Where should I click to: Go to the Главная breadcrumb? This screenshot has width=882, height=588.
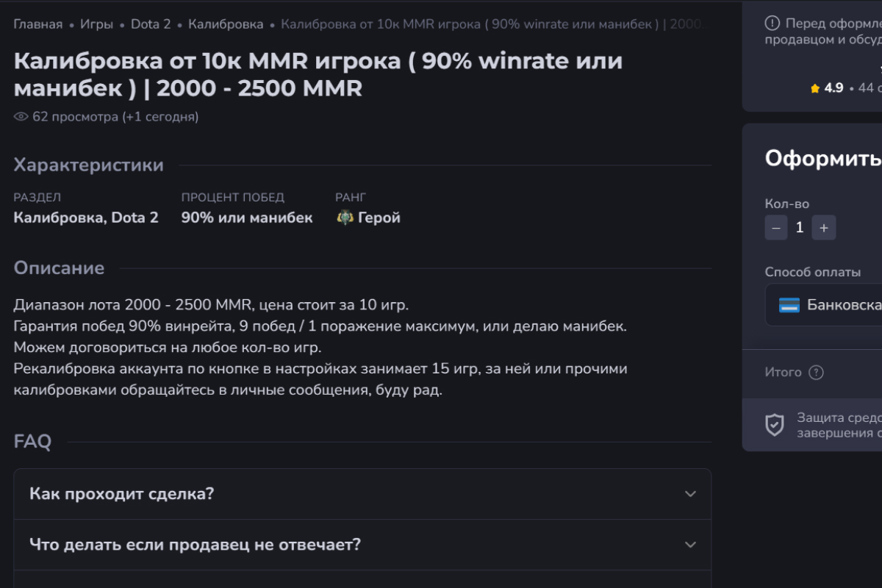pyautogui.click(x=37, y=24)
